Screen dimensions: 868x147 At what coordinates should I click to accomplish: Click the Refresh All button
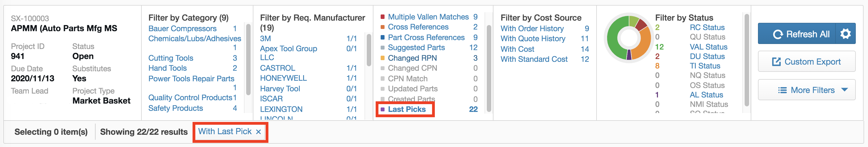[x=800, y=34]
